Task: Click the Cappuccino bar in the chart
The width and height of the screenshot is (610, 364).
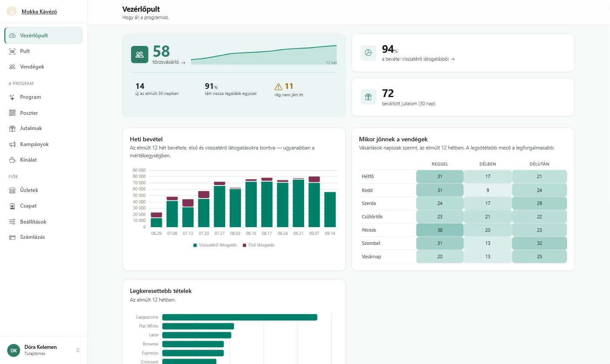Action: [x=239, y=317]
